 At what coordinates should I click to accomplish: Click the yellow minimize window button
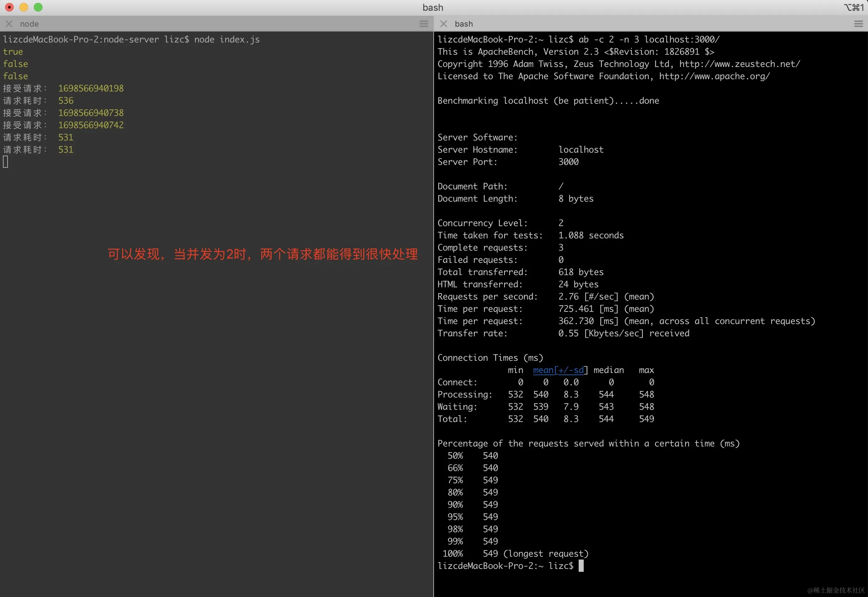pos(23,7)
